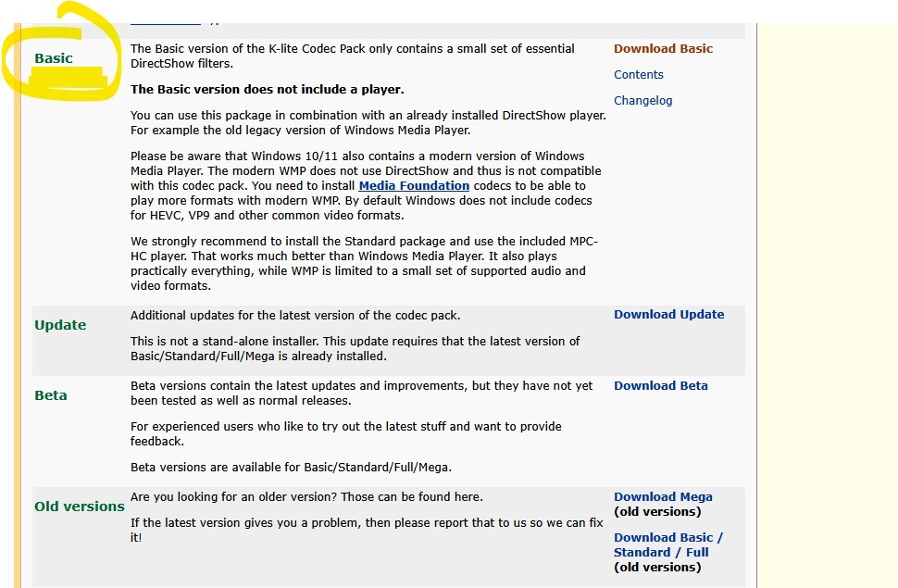Follow the Media Foundation hyperlink

point(414,186)
